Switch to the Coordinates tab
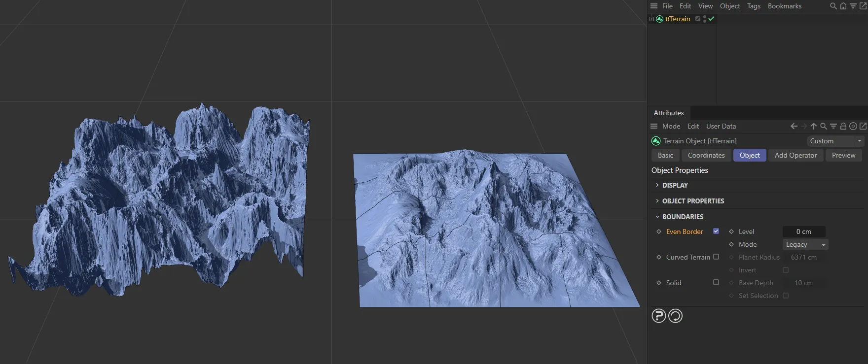 coord(706,155)
